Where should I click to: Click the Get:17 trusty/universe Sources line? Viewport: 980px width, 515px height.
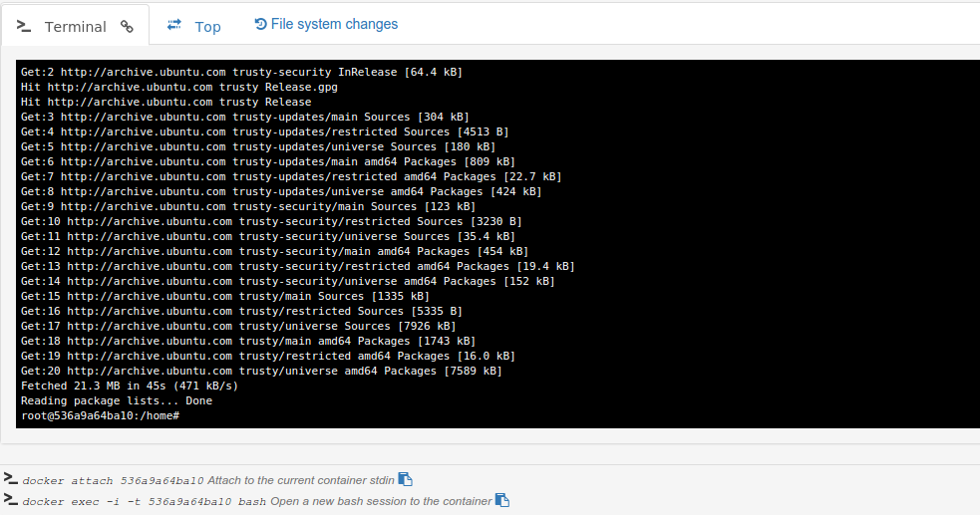(x=238, y=326)
